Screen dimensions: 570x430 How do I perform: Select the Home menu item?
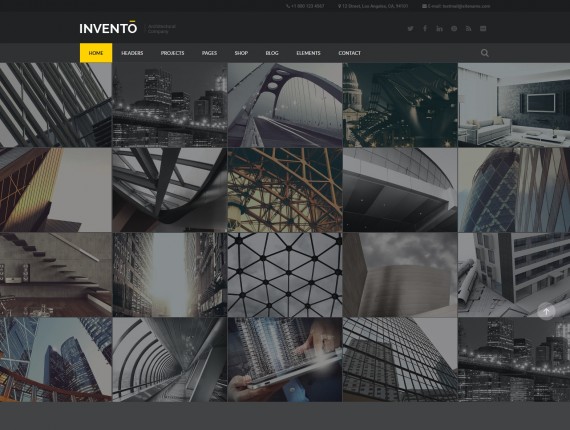(x=96, y=53)
